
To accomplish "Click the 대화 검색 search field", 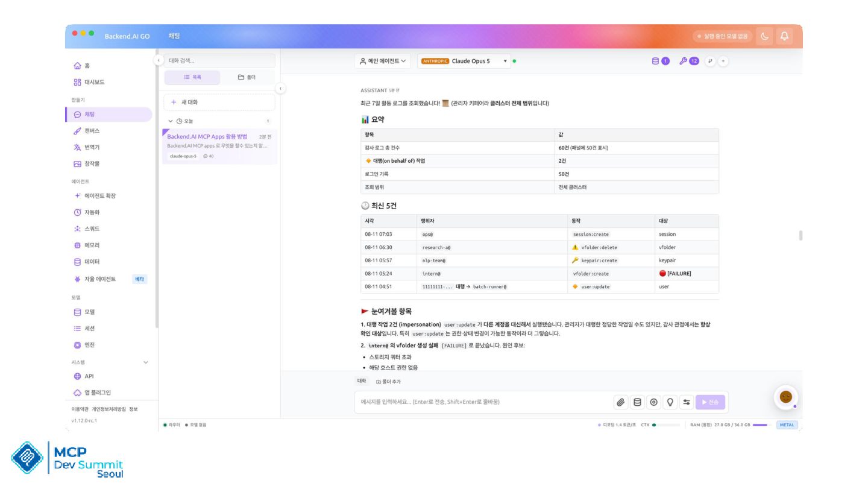I will tap(219, 60).
